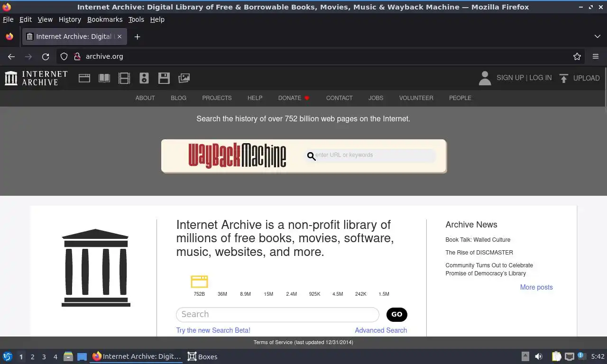Click the PROJECTS nav link
This screenshot has height=364, width=607.
click(217, 98)
